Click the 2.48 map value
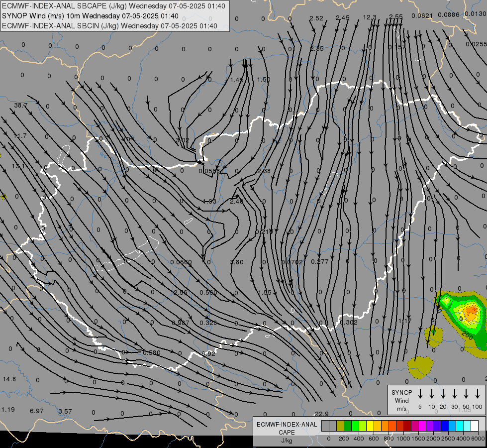Screen dimensions: 487x448 (237, 202)
